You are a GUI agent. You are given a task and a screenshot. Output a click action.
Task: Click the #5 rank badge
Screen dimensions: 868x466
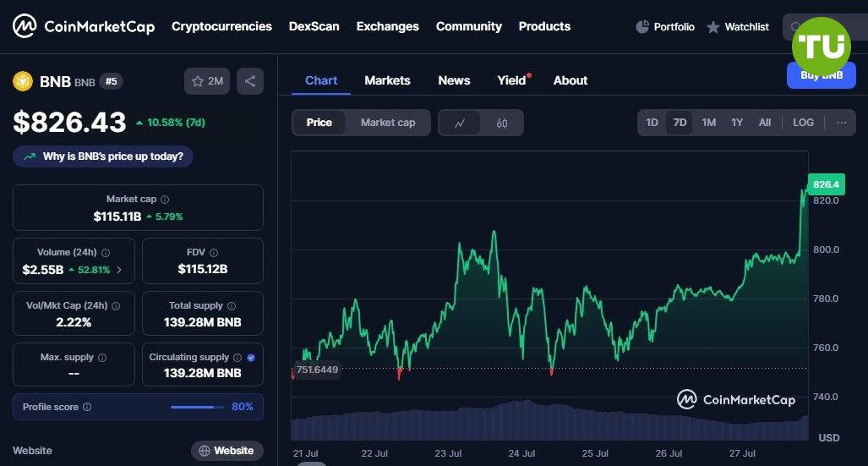tap(112, 81)
